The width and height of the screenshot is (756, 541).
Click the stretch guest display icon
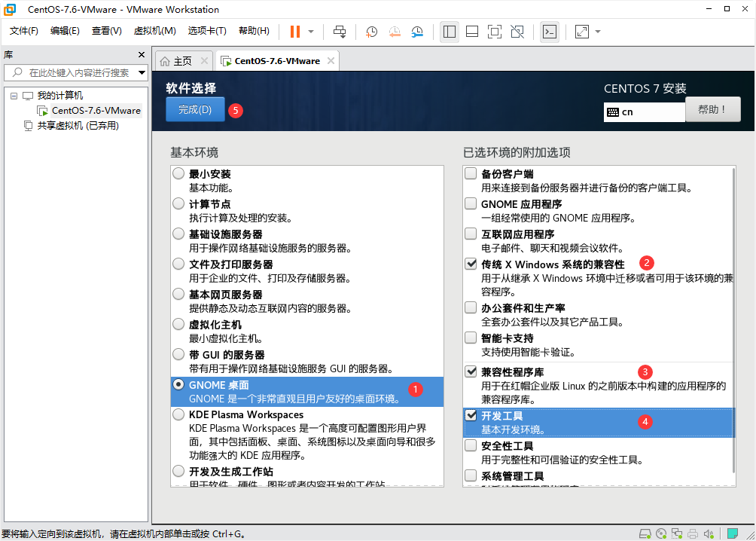pyautogui.click(x=582, y=32)
